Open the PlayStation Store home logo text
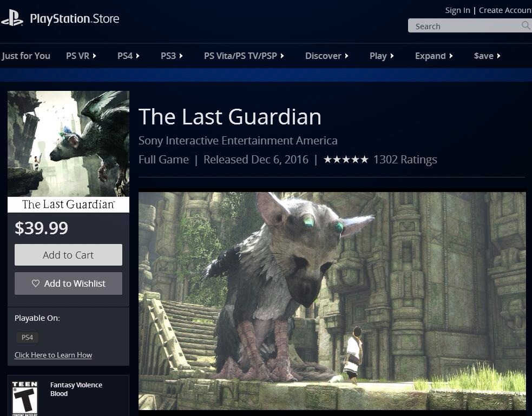Image resolution: width=532 pixels, height=416 pixels. [75, 18]
